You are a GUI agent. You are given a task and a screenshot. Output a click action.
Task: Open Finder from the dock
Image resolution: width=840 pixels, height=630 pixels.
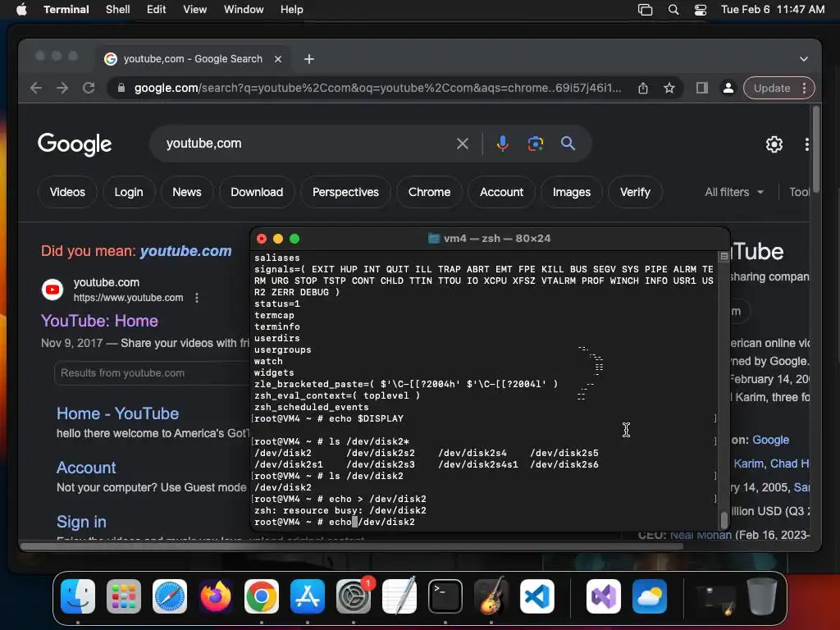(78, 596)
